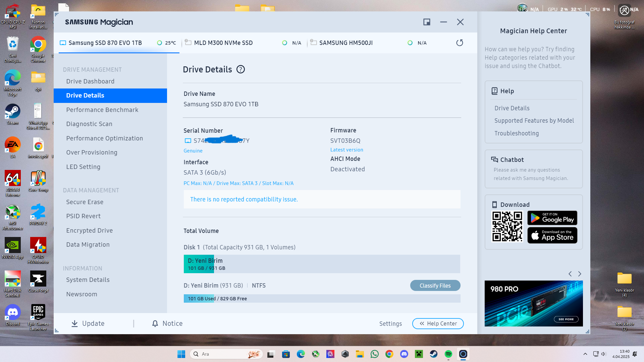Image resolution: width=644 pixels, height=362 pixels.
Task: Click the Windows Start button
Action: [x=181, y=354]
